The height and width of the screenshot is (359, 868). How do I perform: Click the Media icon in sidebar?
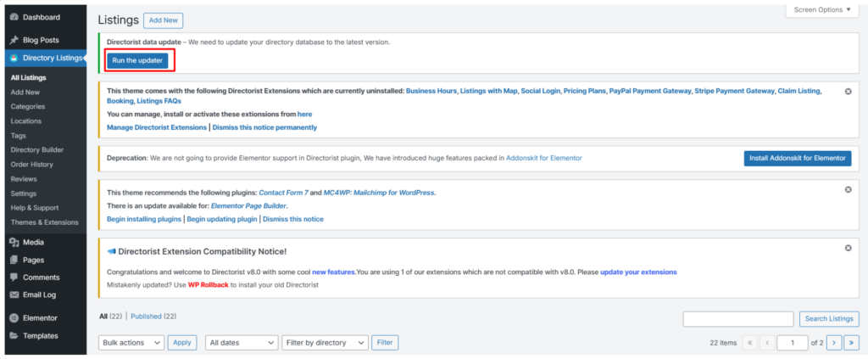(x=14, y=242)
